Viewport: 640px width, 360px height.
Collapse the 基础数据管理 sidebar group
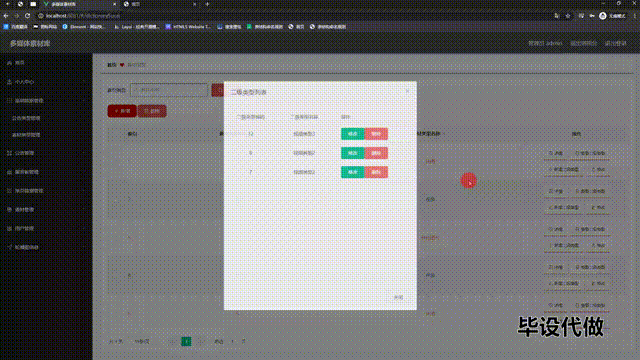[x=45, y=100]
